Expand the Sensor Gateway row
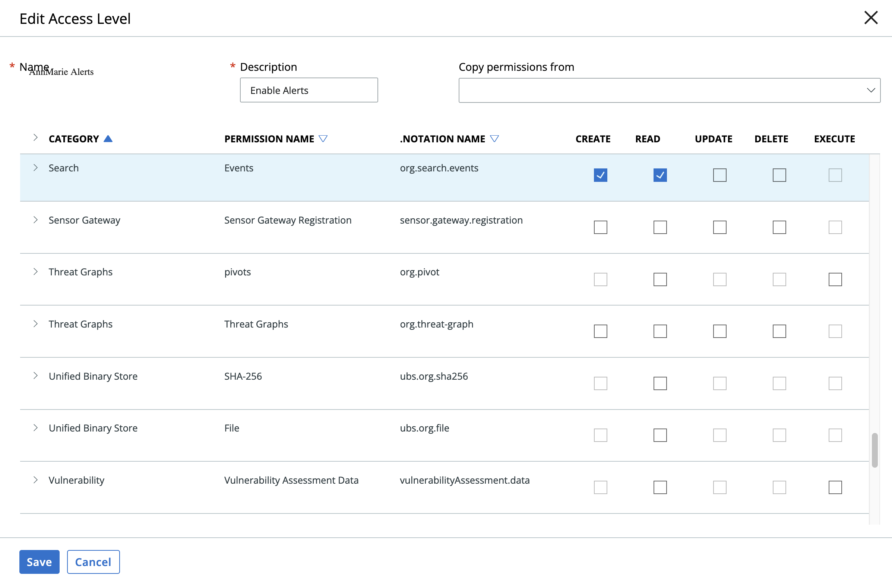The image size is (892, 588). pos(35,220)
